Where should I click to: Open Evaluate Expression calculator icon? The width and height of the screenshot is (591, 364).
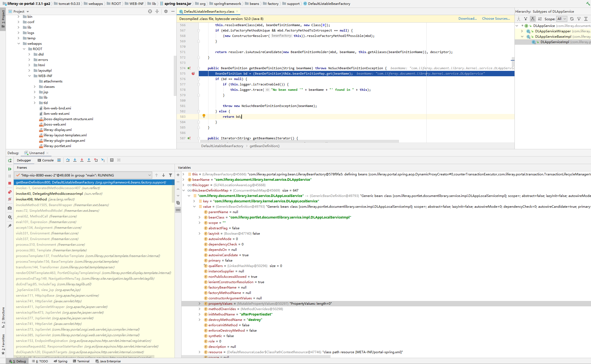pyautogui.click(x=112, y=160)
